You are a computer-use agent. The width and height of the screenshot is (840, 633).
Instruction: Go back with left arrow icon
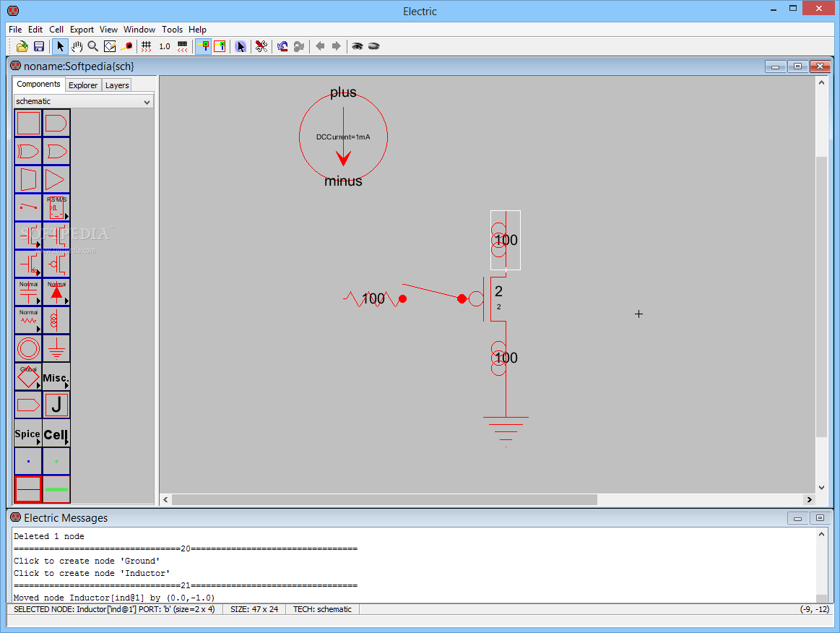320,46
